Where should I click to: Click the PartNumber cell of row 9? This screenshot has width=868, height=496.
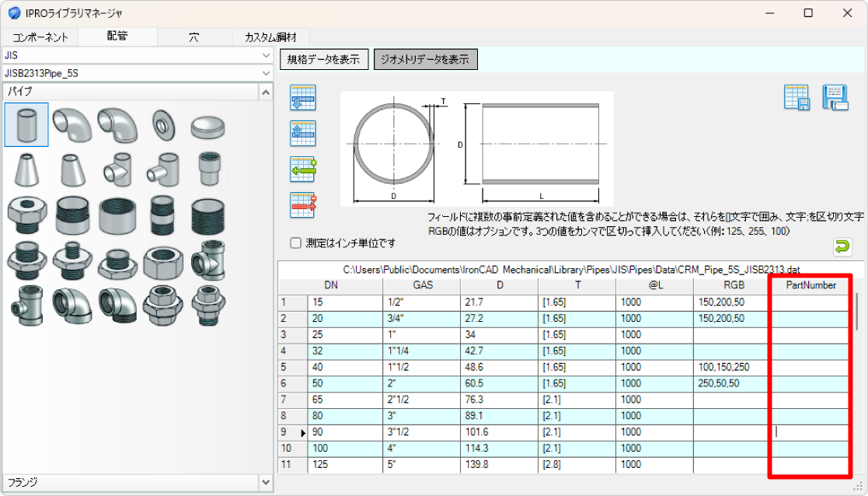pos(808,431)
